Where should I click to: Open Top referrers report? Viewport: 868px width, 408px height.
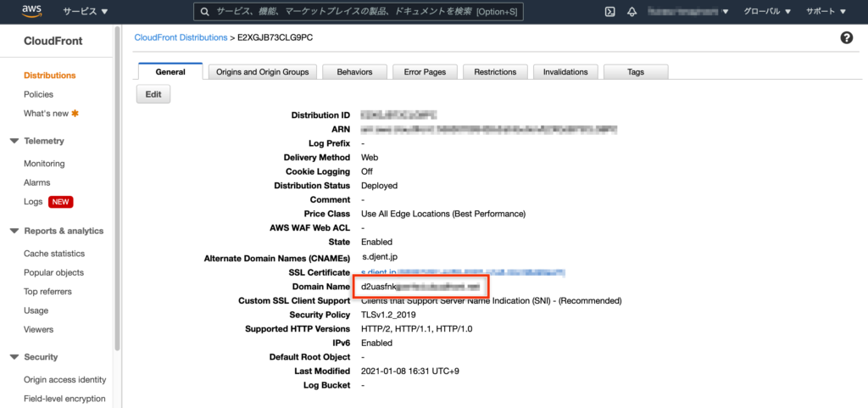(47, 292)
